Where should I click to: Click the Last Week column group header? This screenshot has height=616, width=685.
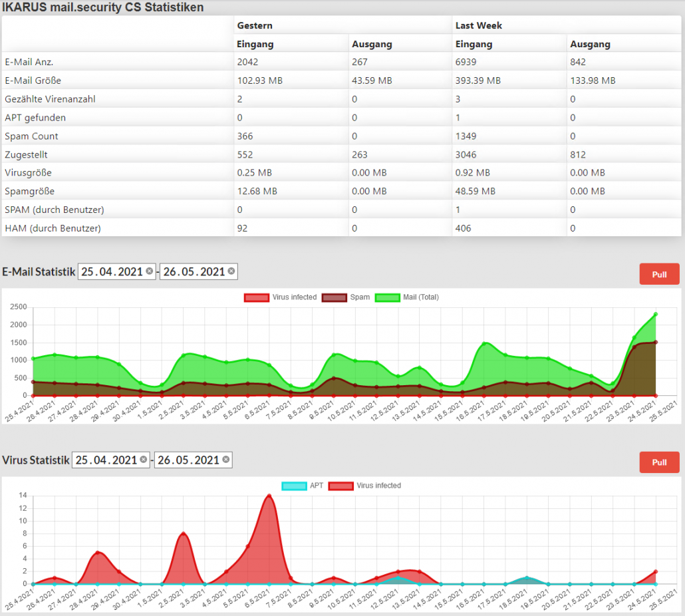pos(479,25)
